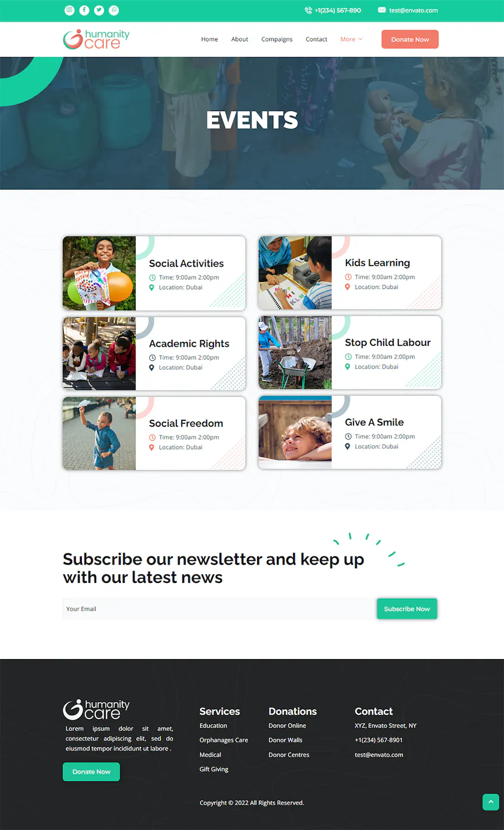Select the About navigation item

tap(240, 39)
